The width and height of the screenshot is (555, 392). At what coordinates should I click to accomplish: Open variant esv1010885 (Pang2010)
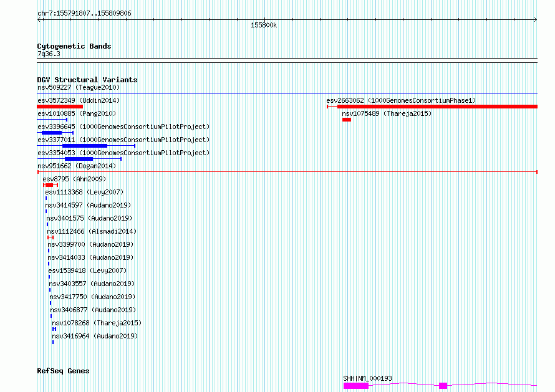tap(77, 113)
